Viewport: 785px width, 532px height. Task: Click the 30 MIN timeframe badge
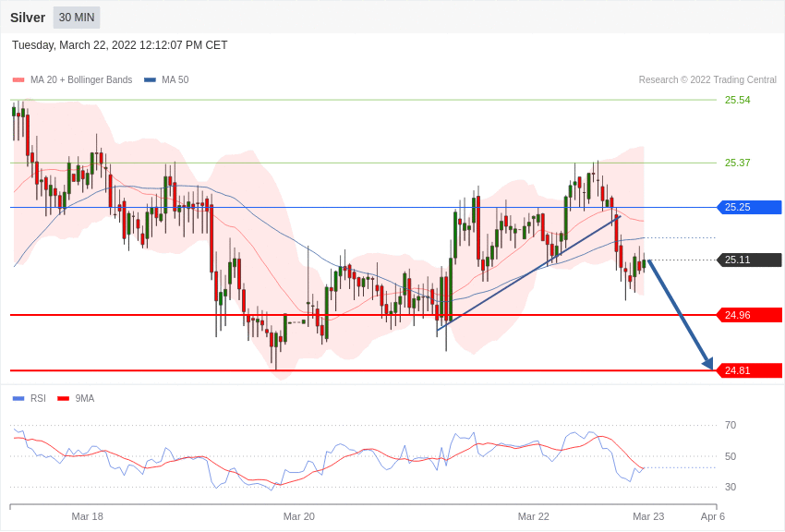(77, 18)
